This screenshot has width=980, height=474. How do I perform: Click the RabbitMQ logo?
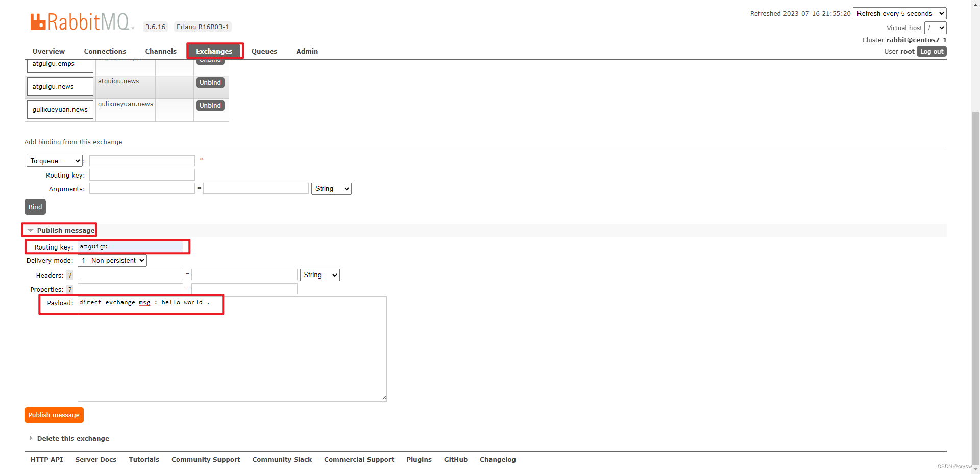click(x=82, y=22)
